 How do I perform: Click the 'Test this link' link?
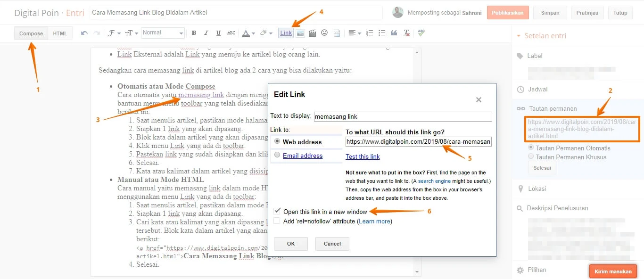pyautogui.click(x=363, y=156)
